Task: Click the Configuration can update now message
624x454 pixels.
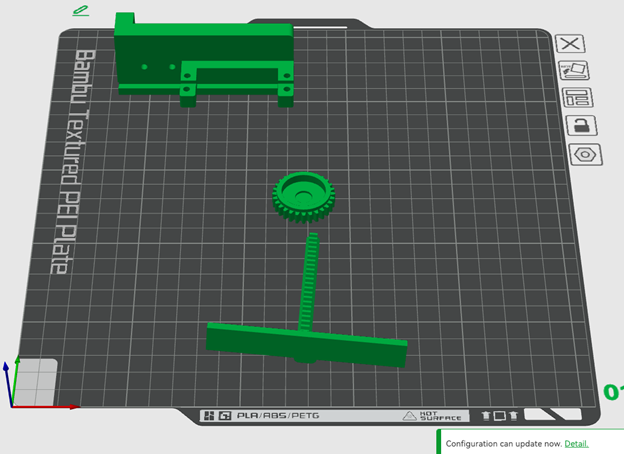Action: tap(503, 443)
